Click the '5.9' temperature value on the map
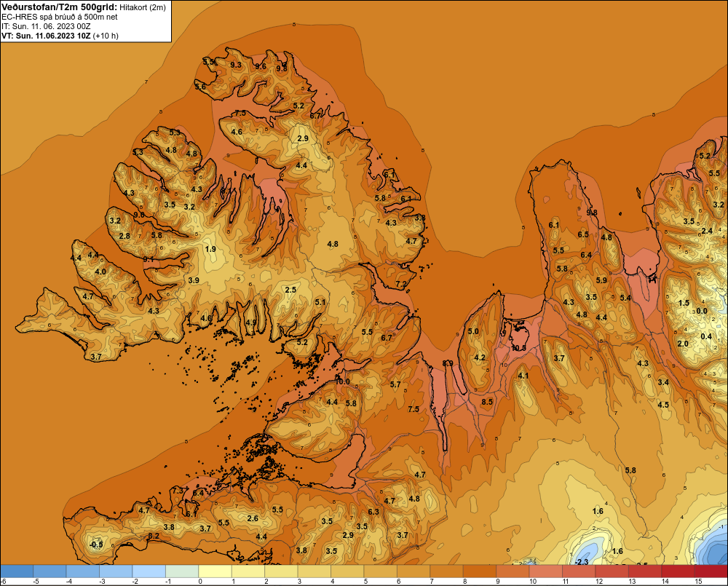The height and width of the screenshot is (586, 728). (x=601, y=280)
